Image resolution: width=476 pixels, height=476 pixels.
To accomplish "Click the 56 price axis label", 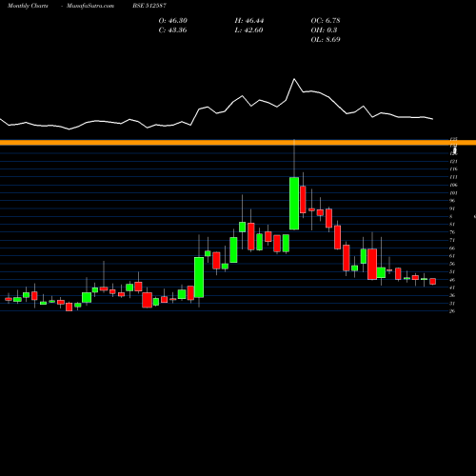I will coord(452,264).
